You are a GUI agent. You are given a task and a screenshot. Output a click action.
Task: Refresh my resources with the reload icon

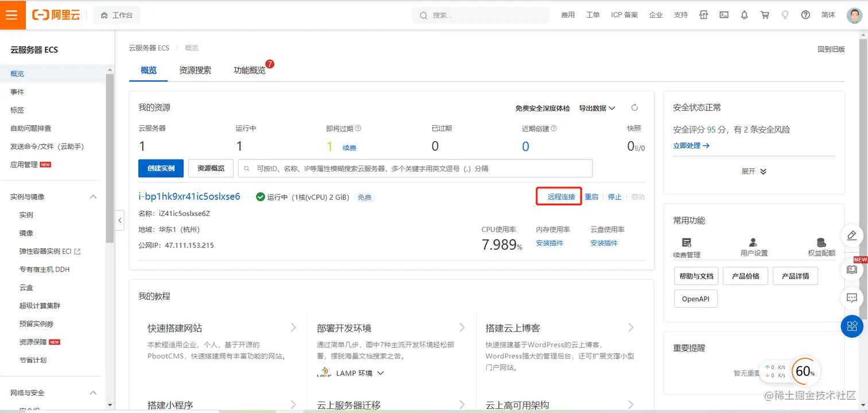[x=634, y=107]
